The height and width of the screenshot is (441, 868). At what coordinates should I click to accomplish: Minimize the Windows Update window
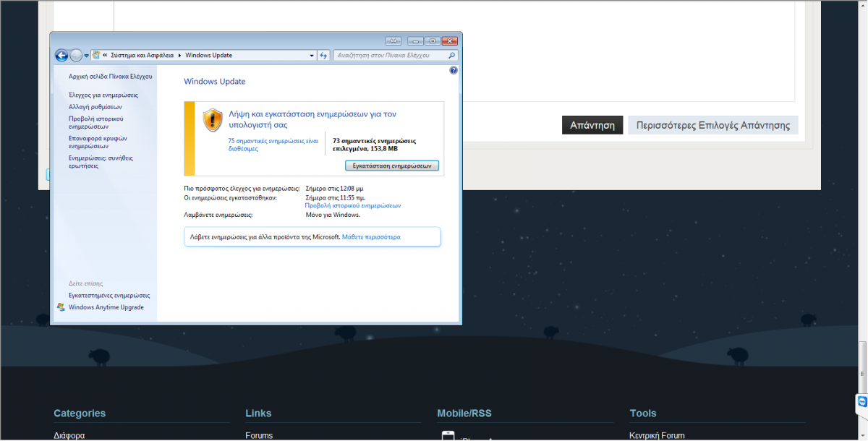[x=415, y=40]
